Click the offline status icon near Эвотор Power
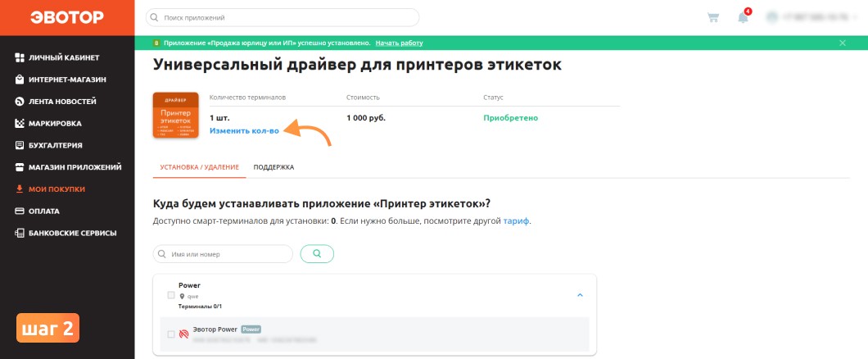The height and width of the screenshot is (359, 868). click(x=184, y=334)
